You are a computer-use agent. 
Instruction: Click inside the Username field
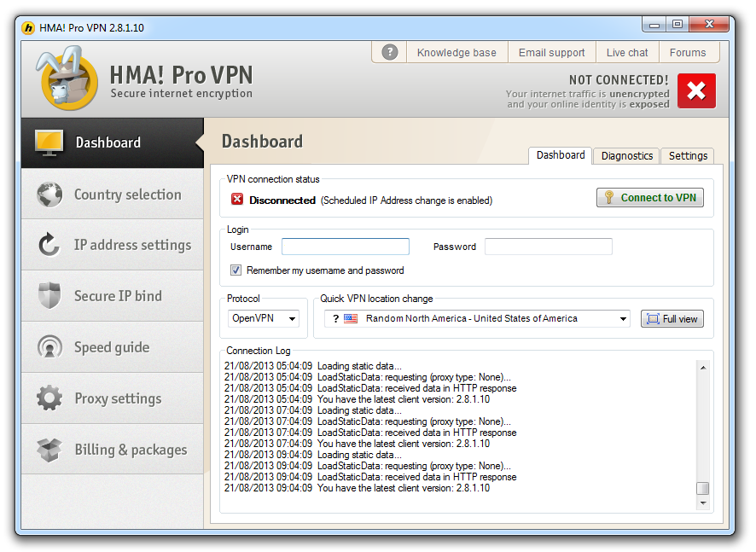point(345,246)
